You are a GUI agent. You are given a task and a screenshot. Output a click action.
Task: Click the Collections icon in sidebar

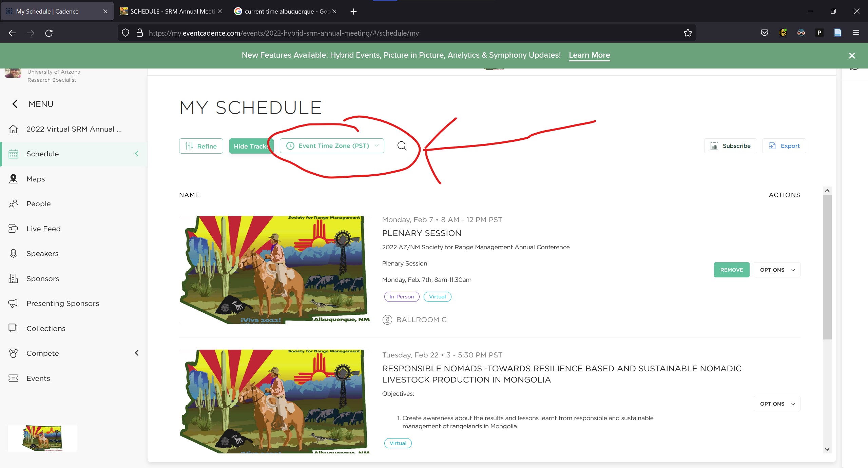[x=13, y=329]
